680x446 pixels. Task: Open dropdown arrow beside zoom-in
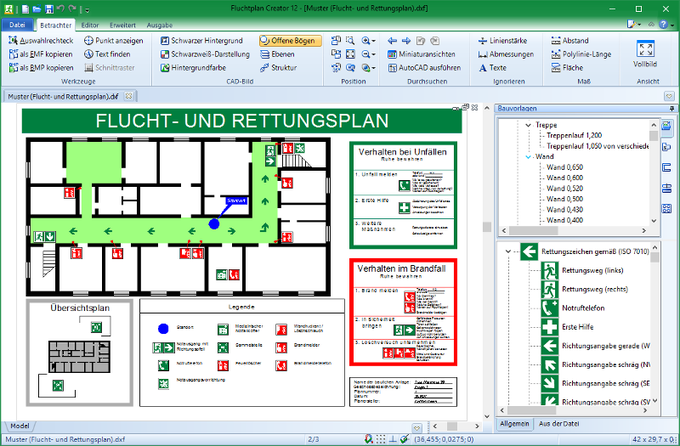pyautogui.click(x=374, y=41)
